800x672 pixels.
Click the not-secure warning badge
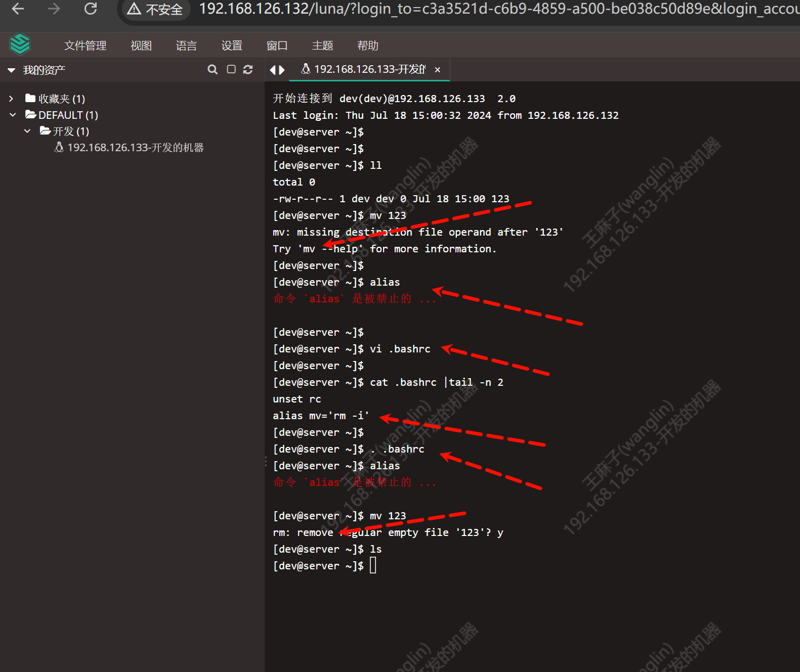point(155,9)
